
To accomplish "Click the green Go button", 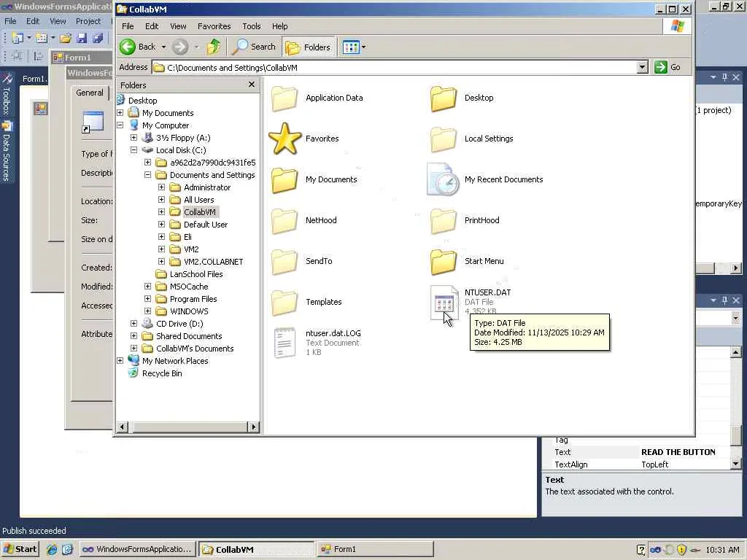I will pyautogui.click(x=667, y=67).
